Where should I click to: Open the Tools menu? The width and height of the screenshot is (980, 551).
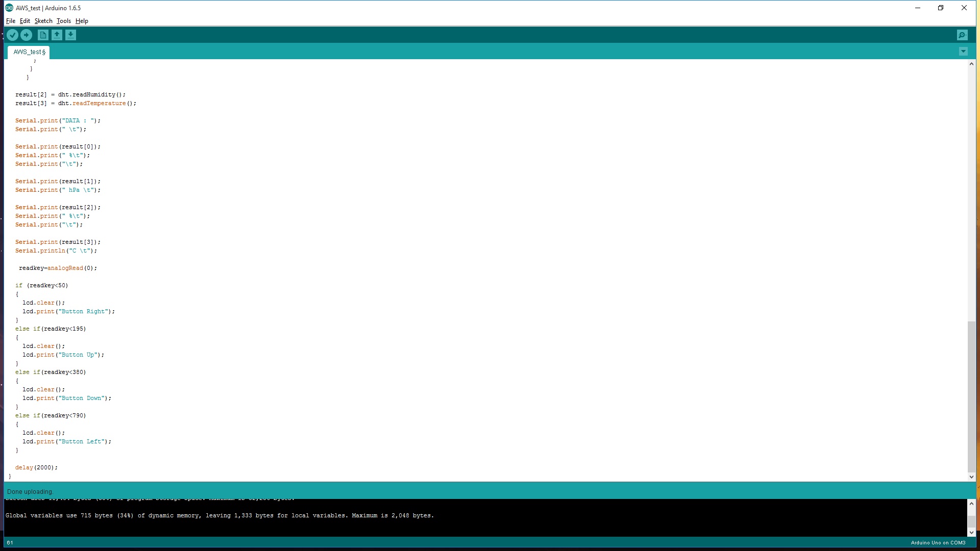click(x=64, y=21)
